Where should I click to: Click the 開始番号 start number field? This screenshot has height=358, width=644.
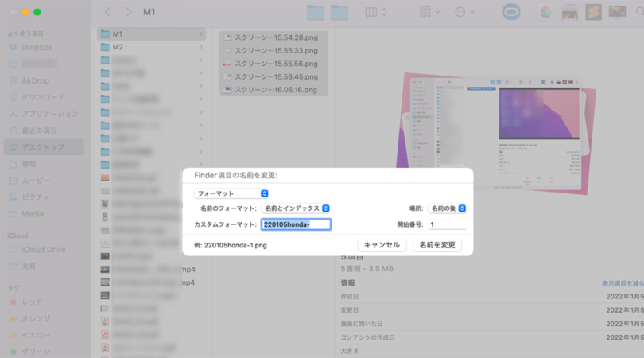(447, 225)
